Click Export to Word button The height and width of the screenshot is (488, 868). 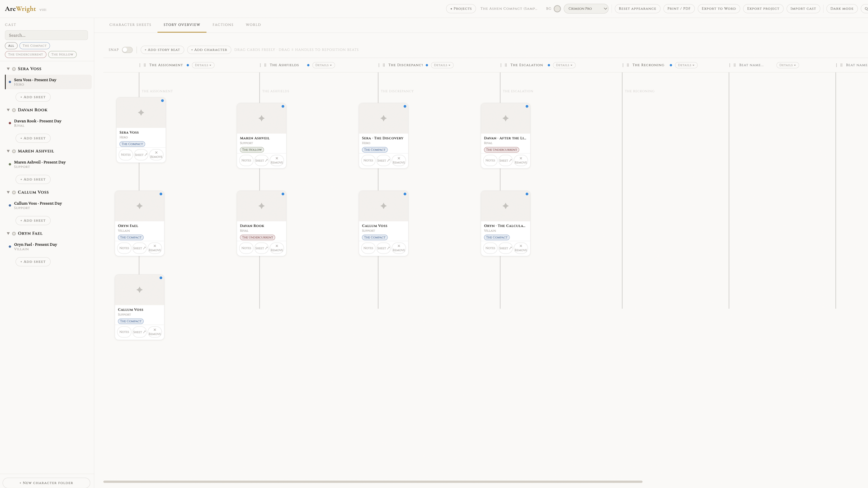pyautogui.click(x=718, y=9)
